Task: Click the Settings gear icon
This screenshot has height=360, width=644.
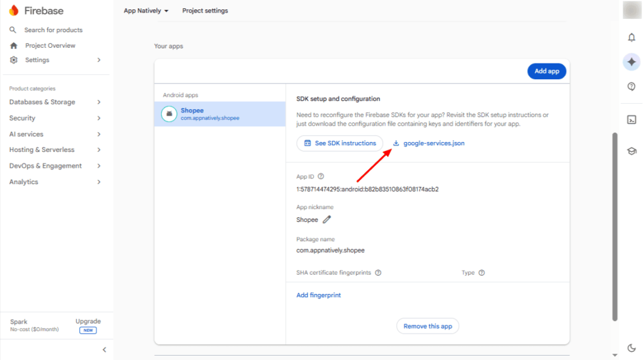Action: click(14, 60)
